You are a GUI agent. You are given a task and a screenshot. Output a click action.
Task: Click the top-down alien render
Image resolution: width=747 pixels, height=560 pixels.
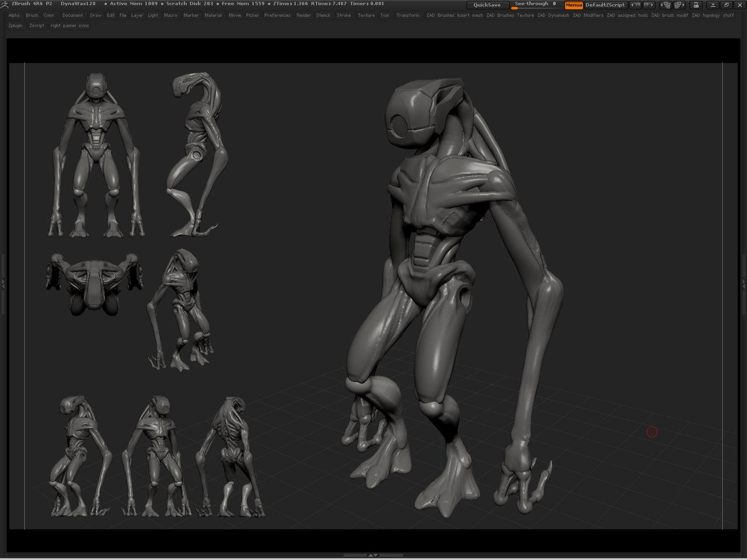(x=95, y=284)
